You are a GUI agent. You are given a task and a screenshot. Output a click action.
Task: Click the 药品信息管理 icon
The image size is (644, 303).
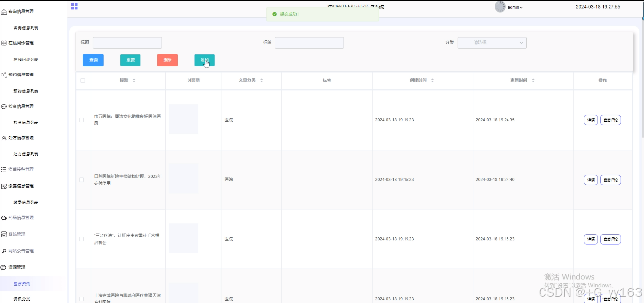pos(4,217)
